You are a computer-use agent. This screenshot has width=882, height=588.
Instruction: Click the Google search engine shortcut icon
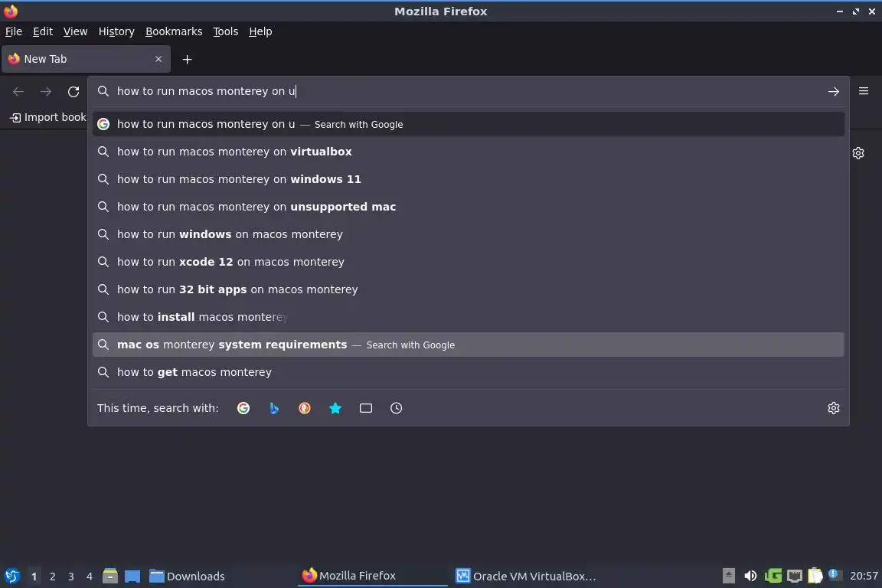[x=243, y=408]
